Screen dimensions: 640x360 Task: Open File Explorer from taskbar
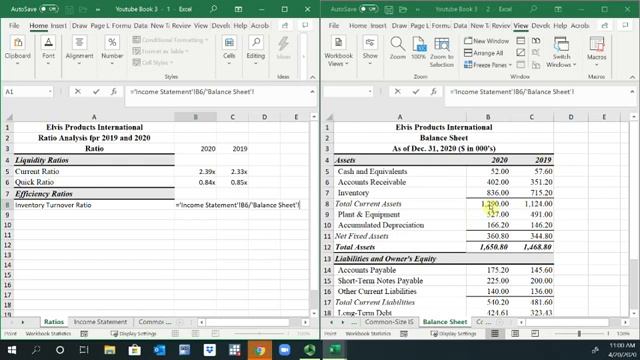(x=109, y=350)
